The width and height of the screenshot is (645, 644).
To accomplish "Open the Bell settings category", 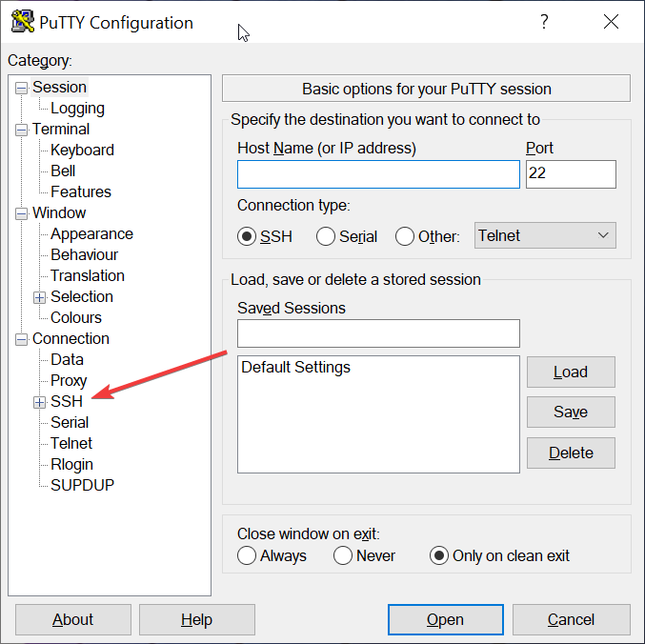I will [63, 171].
